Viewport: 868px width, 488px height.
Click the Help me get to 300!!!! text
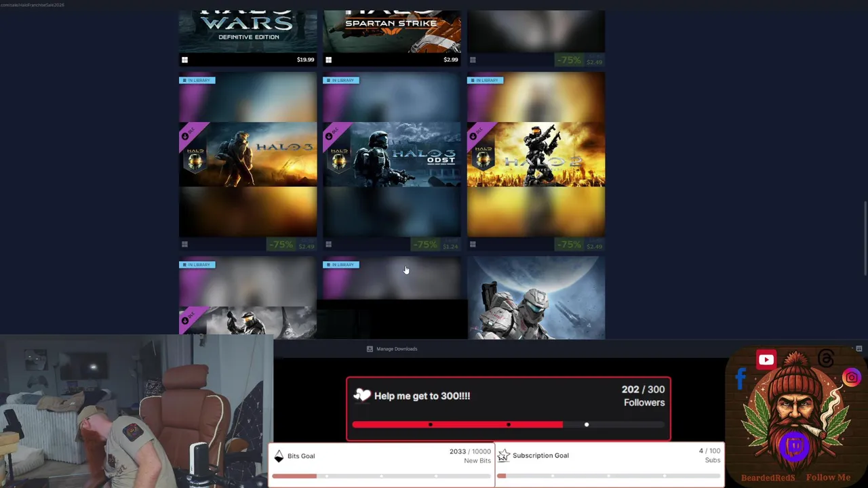coord(422,396)
